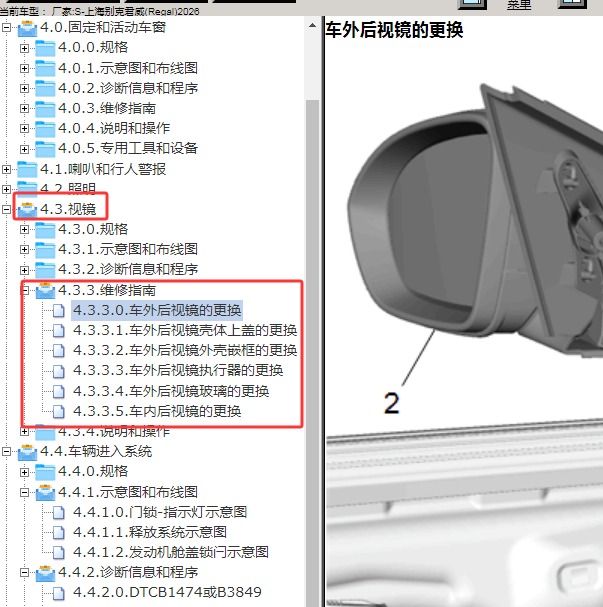
Task: Collapse the 4.4.2.诊断信息和程序 node
Action: 24,573
